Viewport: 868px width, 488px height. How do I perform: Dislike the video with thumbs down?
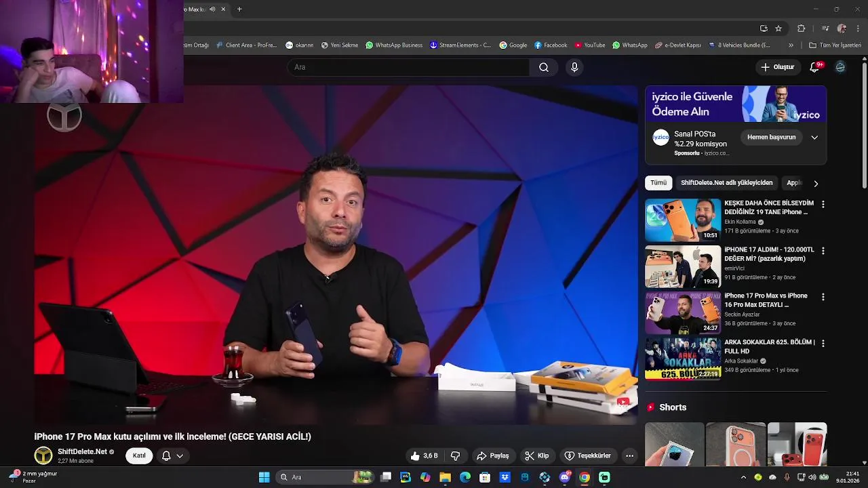456,455
